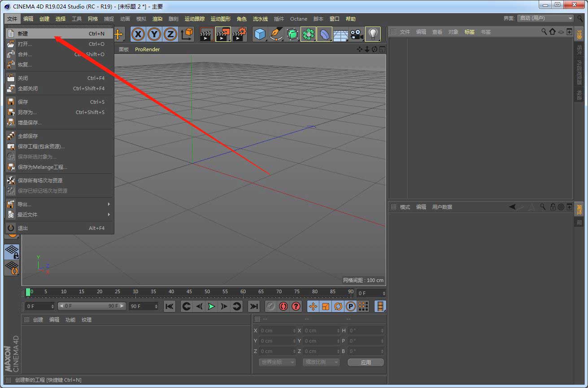Open the 世界坐标 coordinate dropdown
588x388 pixels.
(277, 362)
